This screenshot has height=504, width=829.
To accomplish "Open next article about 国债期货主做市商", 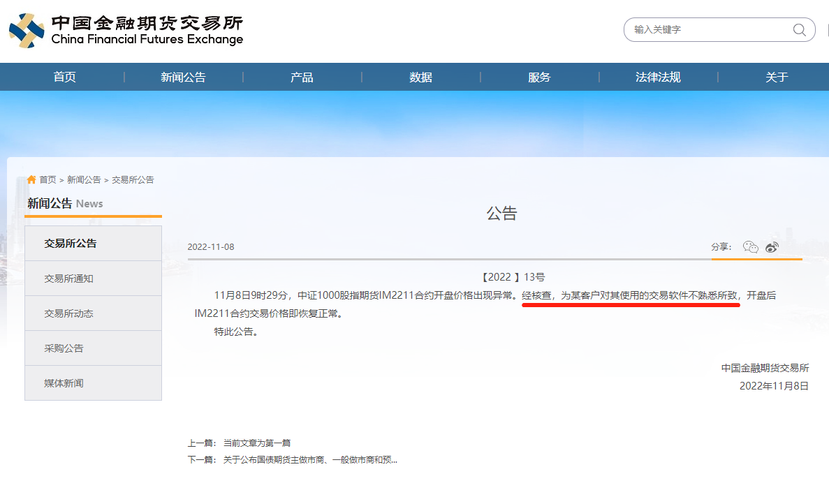I will 310,460.
